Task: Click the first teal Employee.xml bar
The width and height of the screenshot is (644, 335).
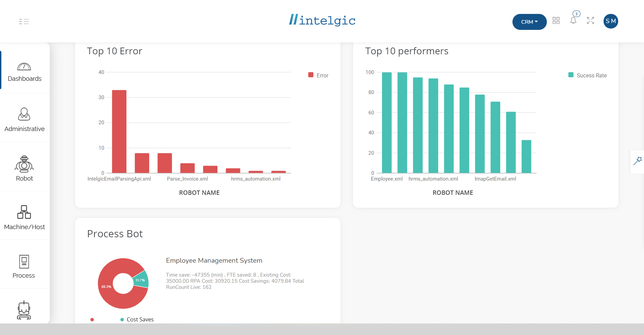Action: click(387, 123)
